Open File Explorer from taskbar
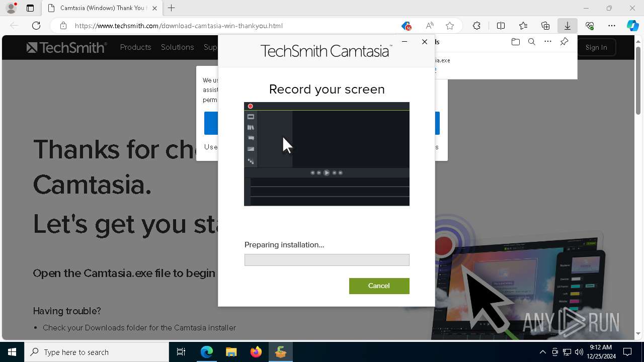This screenshot has width=644, height=362. [231, 352]
